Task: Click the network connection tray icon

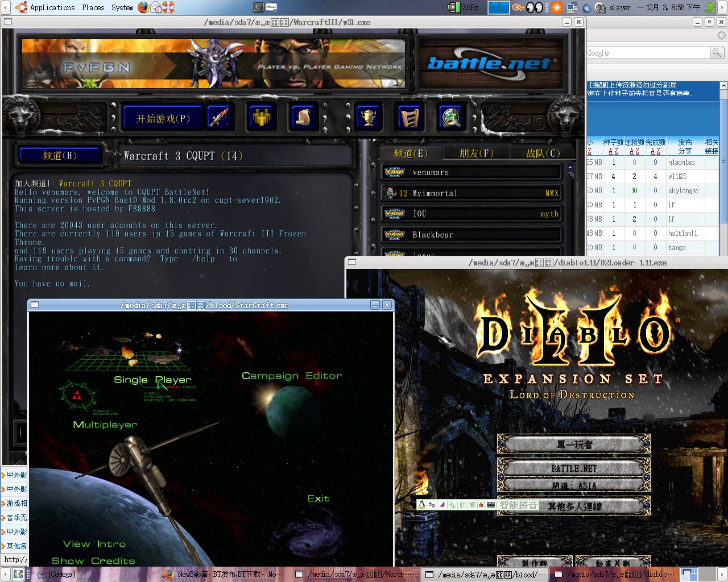Action: pos(572,7)
